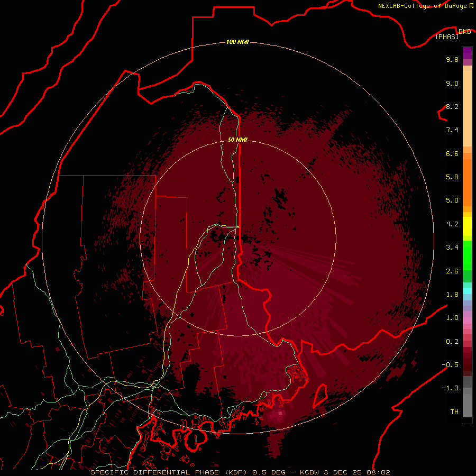Click the TH threshold label
The image size is (476, 476).
click(x=454, y=412)
